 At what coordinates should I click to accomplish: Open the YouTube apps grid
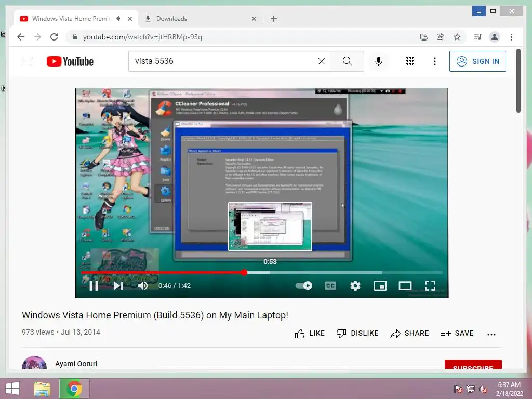[410, 61]
